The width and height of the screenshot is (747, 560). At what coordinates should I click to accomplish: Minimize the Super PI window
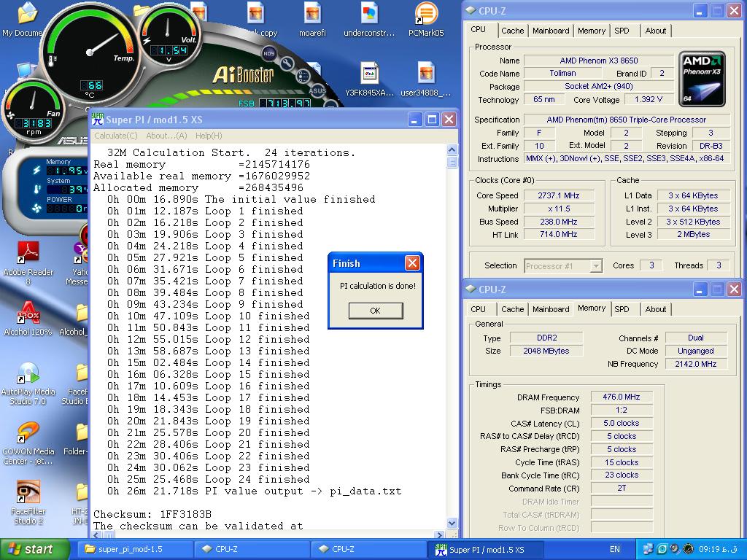tap(415, 120)
